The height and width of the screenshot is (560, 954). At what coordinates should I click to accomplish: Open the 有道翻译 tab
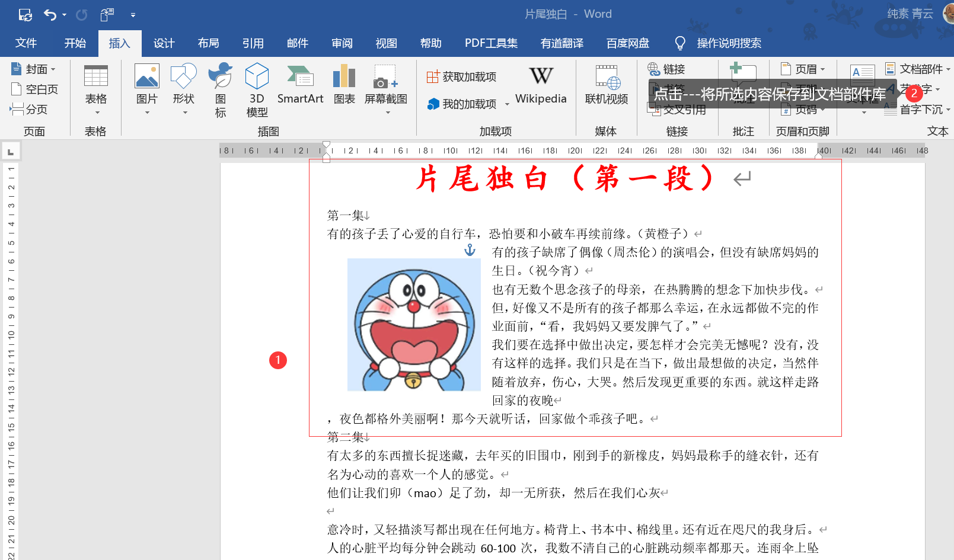click(x=562, y=43)
